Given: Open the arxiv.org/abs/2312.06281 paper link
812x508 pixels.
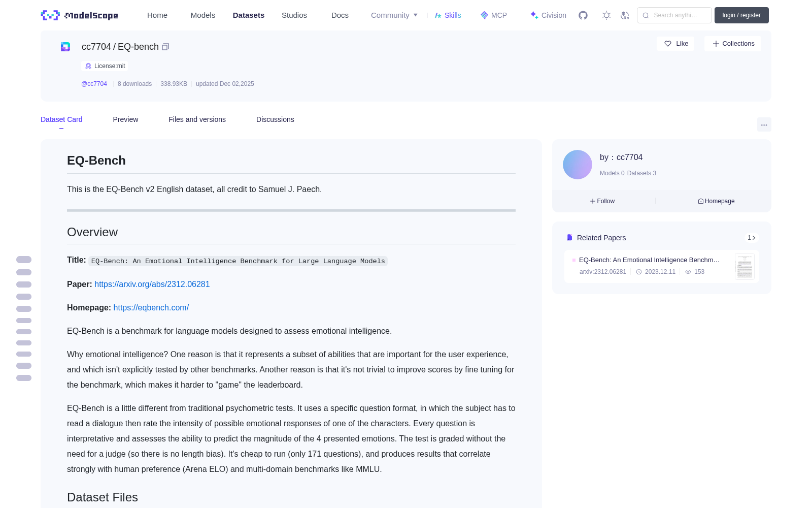Looking at the screenshot, I should coord(152,284).
